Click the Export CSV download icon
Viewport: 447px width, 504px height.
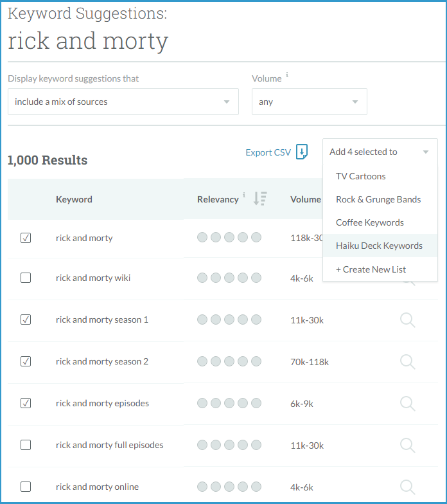pyautogui.click(x=302, y=152)
